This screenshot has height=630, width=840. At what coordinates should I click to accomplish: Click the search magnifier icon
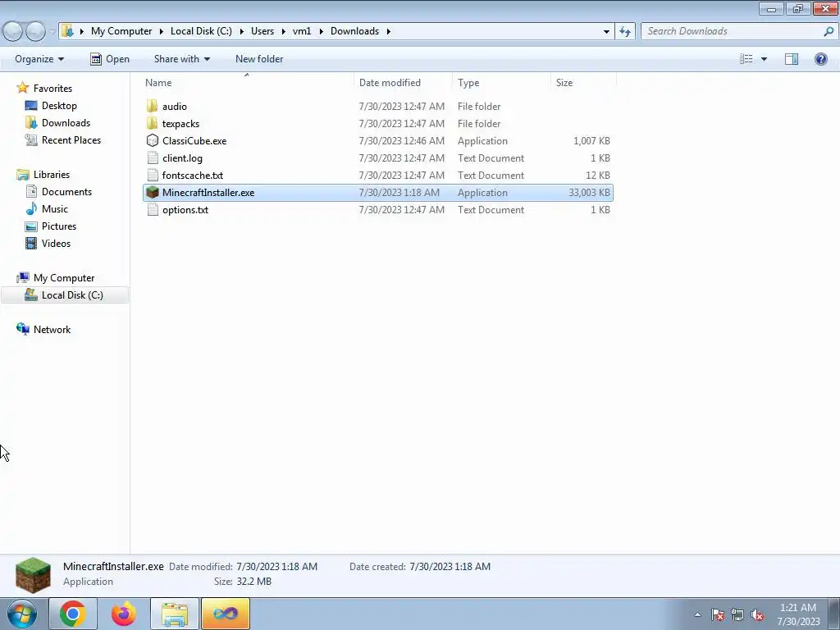tap(829, 32)
